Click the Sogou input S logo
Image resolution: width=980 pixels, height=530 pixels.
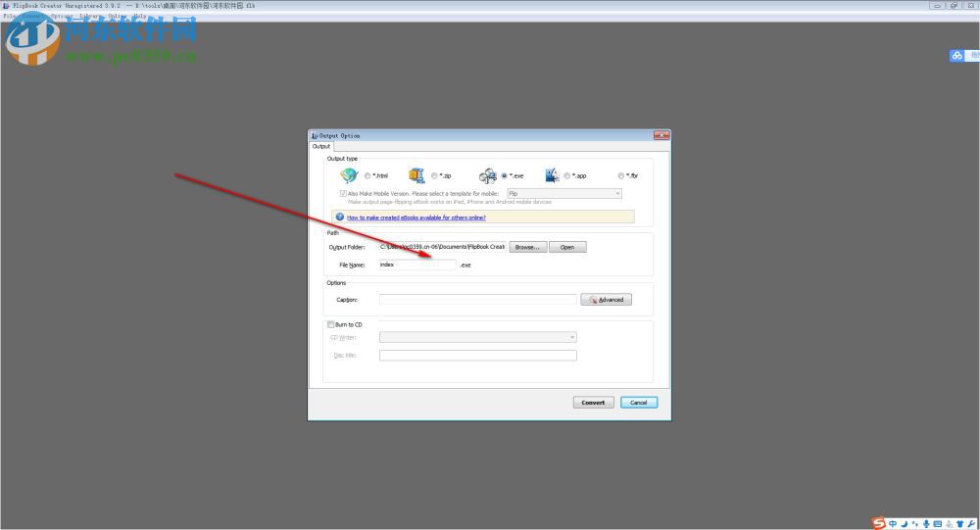click(879, 523)
